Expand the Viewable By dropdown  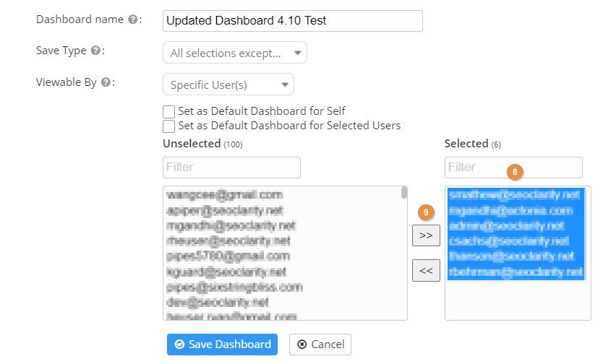(228, 84)
